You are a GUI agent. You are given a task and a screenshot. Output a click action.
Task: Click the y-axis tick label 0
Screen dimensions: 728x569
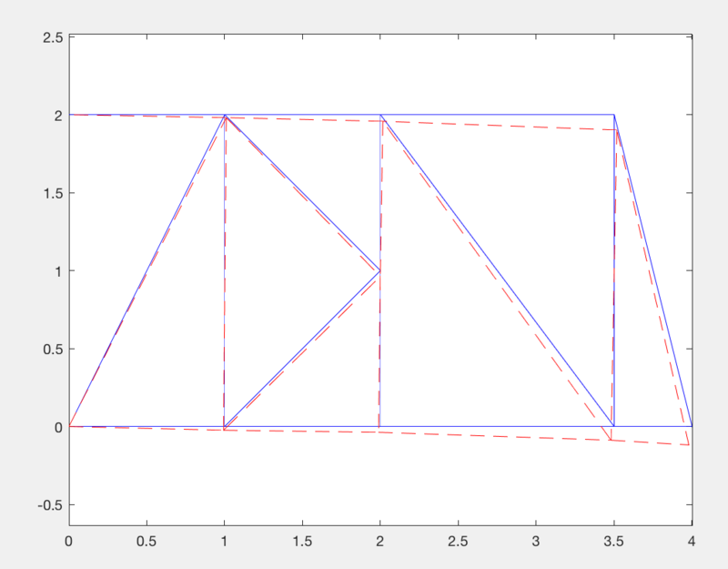point(58,427)
